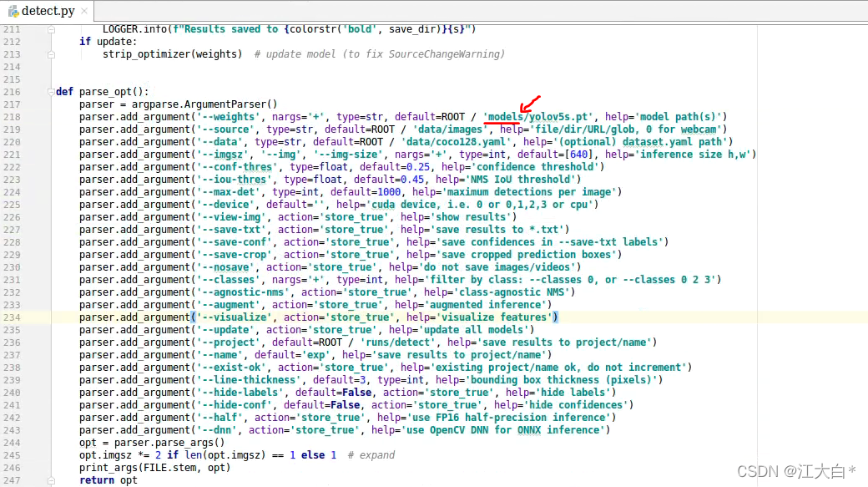
Task: Click line number 218 in gutter
Action: (x=12, y=117)
